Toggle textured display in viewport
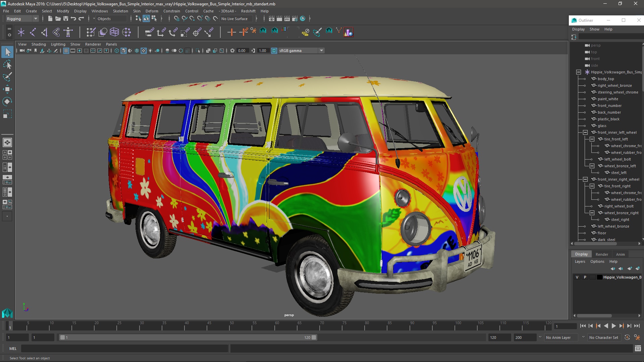 click(144, 51)
